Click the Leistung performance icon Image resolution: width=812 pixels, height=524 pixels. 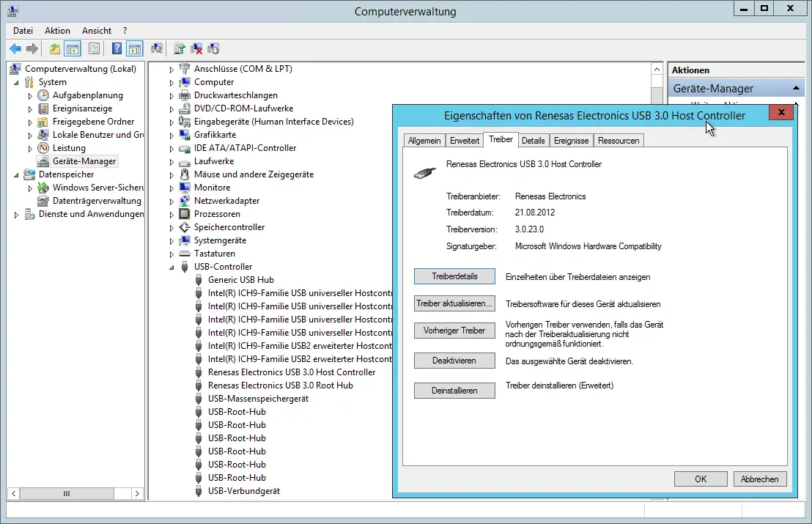(43, 148)
